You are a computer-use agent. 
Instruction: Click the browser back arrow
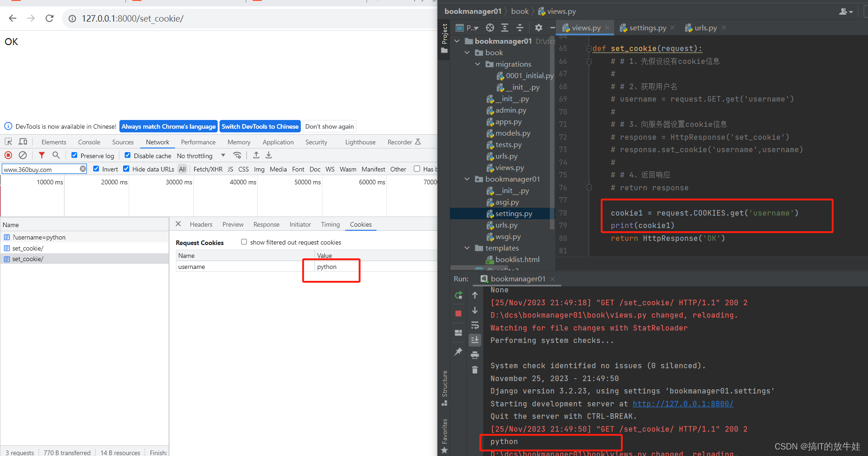pyautogui.click(x=12, y=18)
